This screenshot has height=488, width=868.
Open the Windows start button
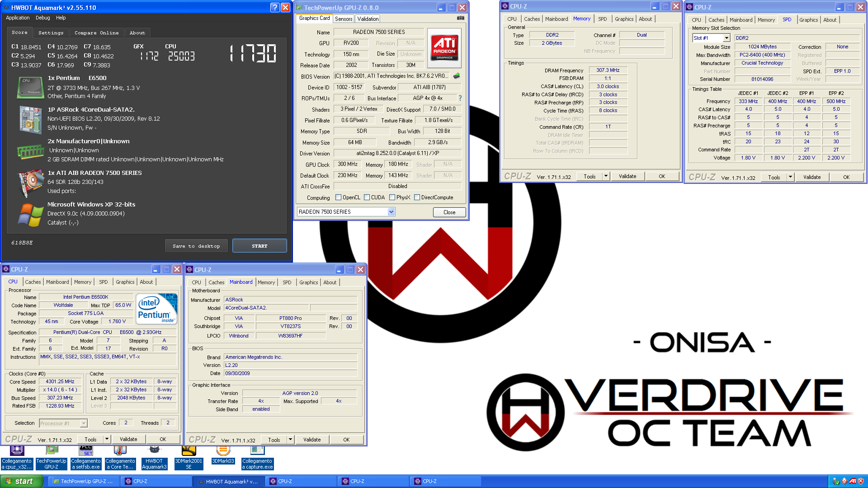coord(22,481)
